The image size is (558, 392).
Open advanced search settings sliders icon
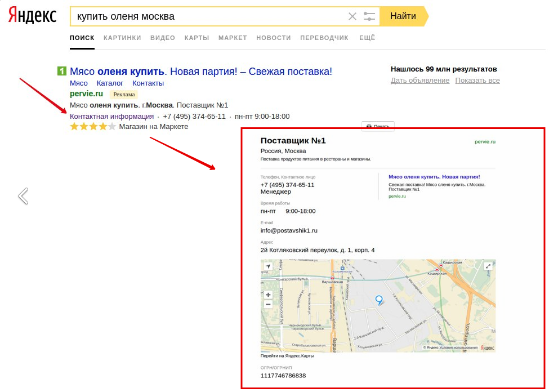[x=369, y=16]
